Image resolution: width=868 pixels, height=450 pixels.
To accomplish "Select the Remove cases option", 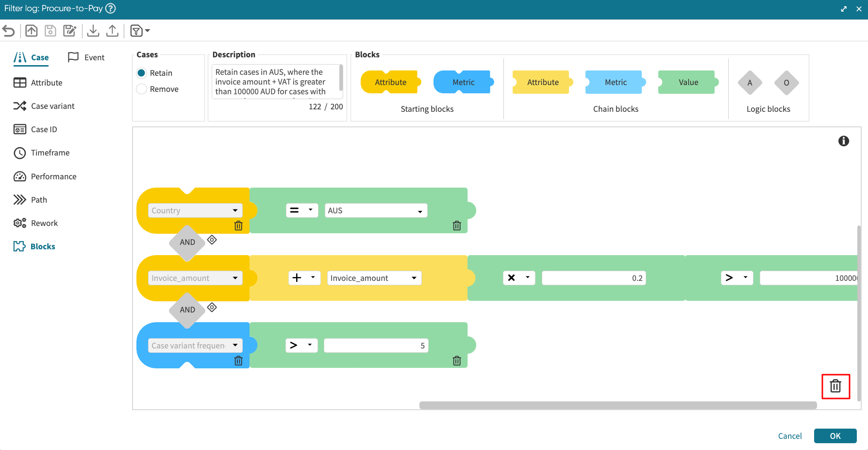I will 142,89.
